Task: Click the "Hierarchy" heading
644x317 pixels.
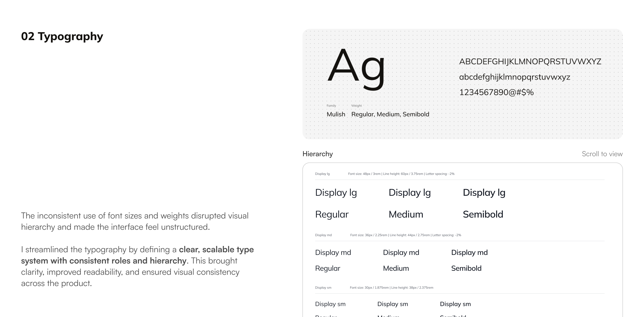Action: [317, 154]
